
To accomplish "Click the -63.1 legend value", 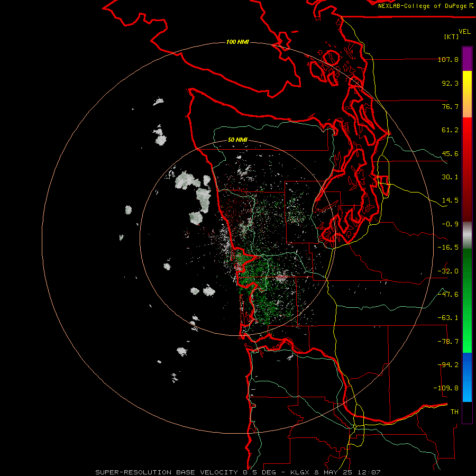I will [448, 318].
